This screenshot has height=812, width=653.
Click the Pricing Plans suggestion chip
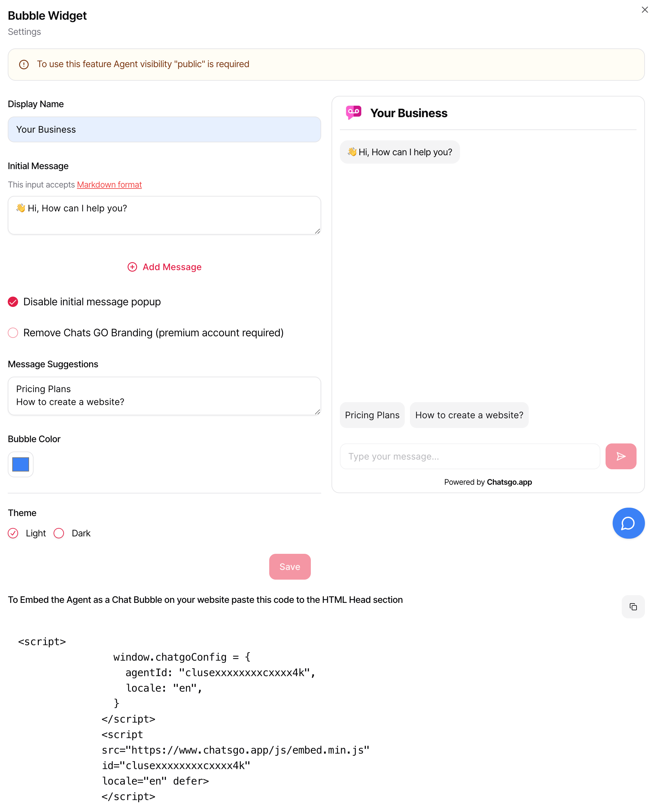372,415
